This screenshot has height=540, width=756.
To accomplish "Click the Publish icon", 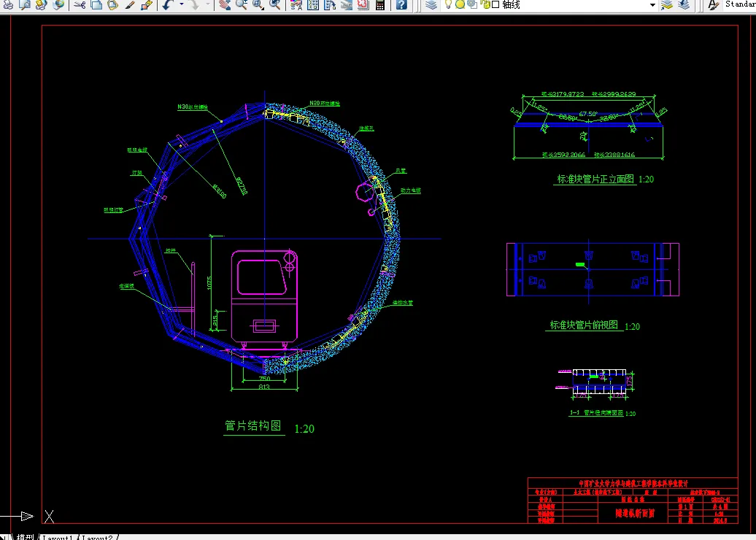I will pos(42,5).
